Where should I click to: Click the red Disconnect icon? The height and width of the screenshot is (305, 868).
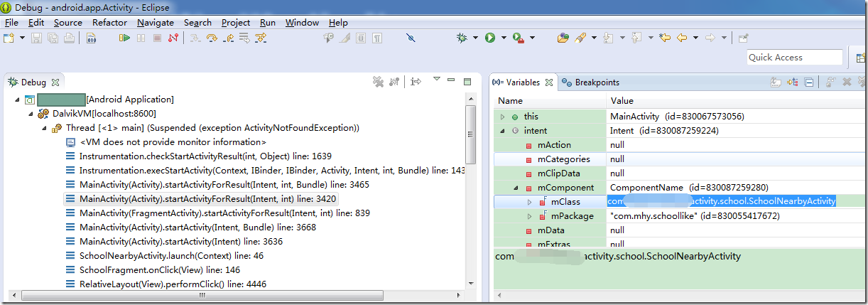(173, 38)
